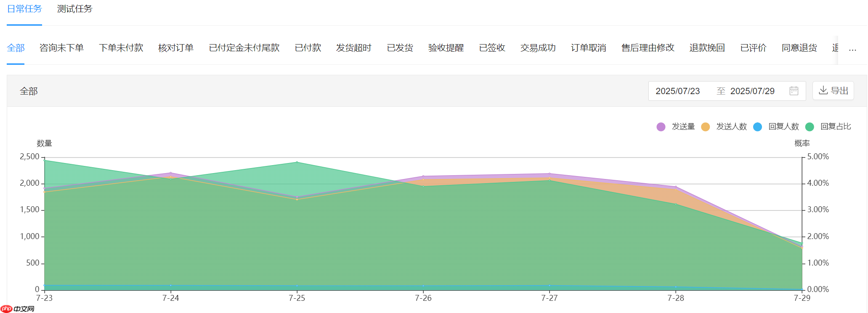Select the 已付定金未付尾款 tab
This screenshot has height=313, width=868.
(x=244, y=48)
